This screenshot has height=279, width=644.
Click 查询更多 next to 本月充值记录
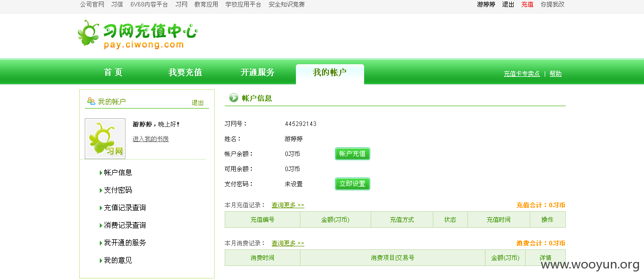coord(288,205)
